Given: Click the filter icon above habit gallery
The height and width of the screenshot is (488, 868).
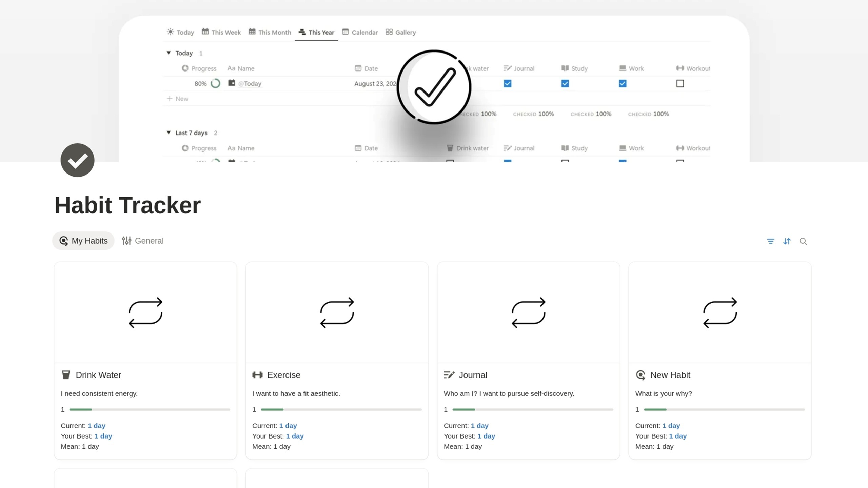Looking at the screenshot, I should coord(770,241).
